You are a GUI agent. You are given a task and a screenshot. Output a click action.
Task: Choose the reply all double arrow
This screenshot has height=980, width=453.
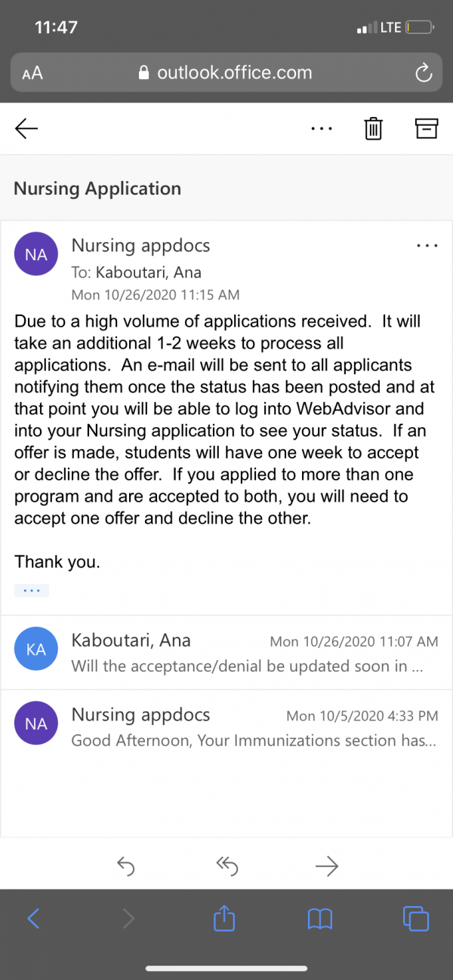(226, 867)
